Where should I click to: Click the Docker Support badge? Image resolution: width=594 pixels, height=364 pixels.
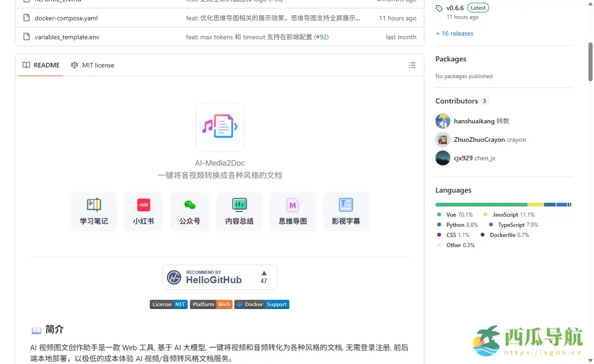pyautogui.click(x=262, y=304)
